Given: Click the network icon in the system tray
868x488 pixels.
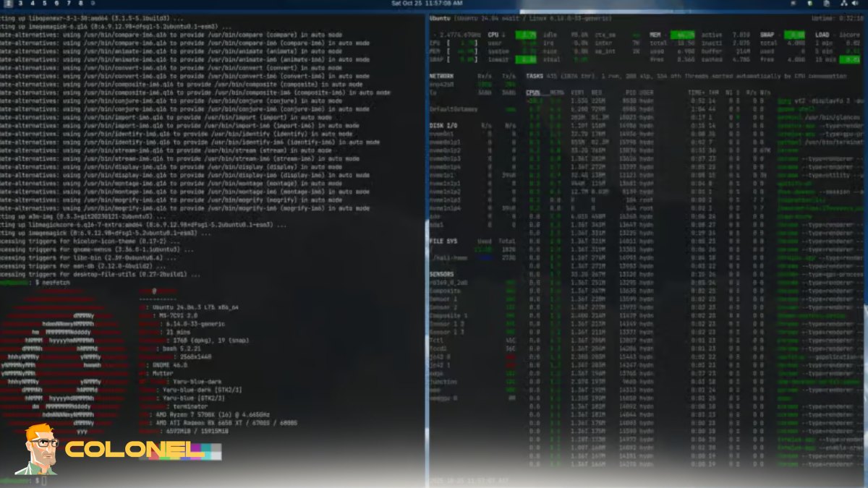Looking at the screenshot, I should point(843,4).
